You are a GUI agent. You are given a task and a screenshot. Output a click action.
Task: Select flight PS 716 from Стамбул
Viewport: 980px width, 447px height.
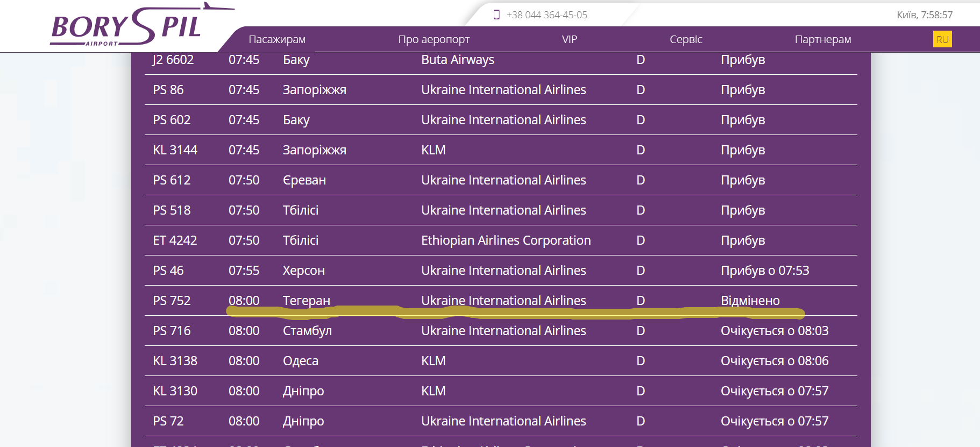coord(172,331)
